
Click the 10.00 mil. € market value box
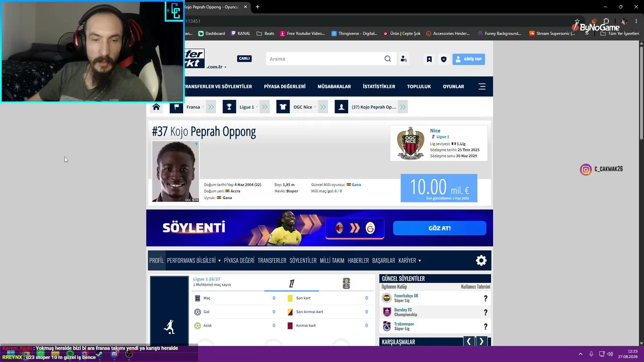439,188
